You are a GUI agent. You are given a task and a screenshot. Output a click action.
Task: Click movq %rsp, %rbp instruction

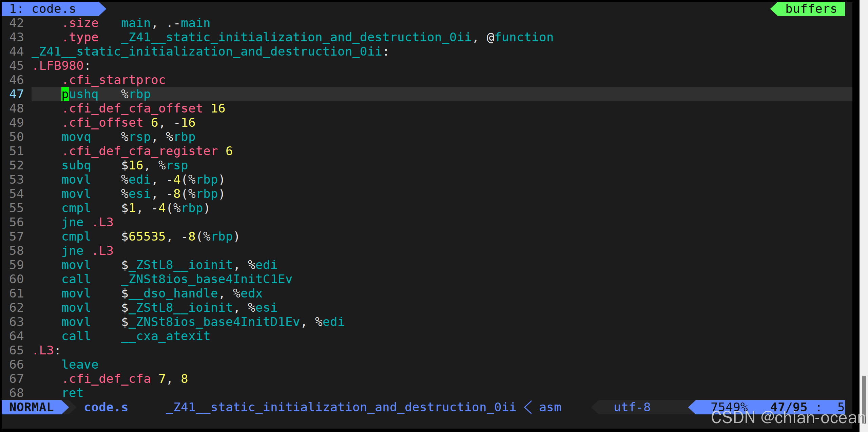click(x=129, y=137)
